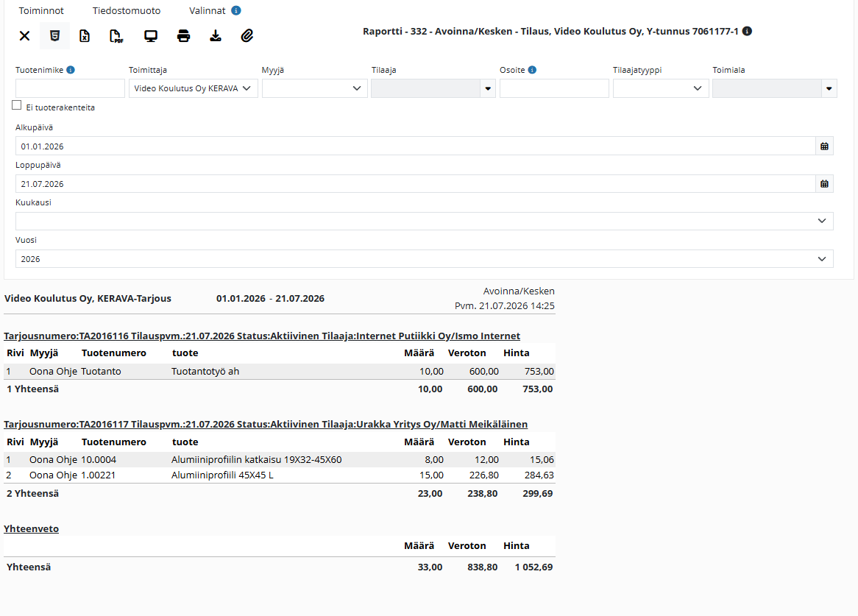Attach a file with paperclip icon
Viewport: 858px width, 616px height.
[247, 36]
